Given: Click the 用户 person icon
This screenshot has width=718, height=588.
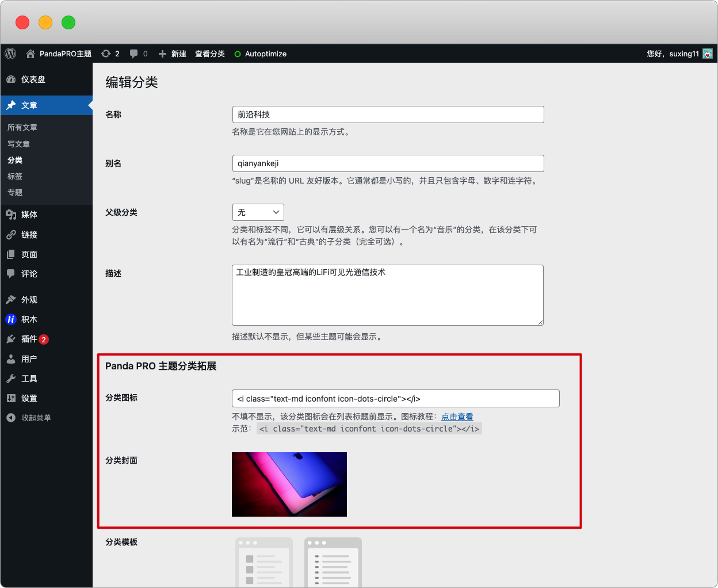Looking at the screenshot, I should (x=11, y=359).
